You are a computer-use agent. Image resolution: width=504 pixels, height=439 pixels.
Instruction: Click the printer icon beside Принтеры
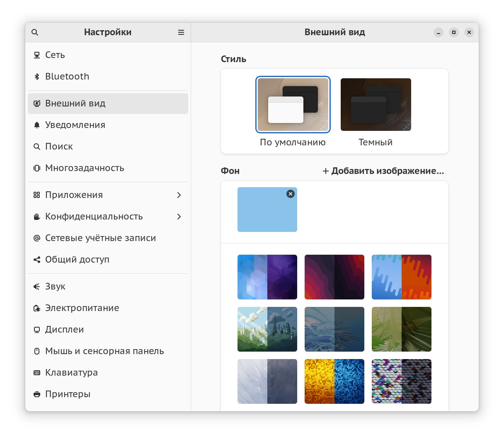37,394
